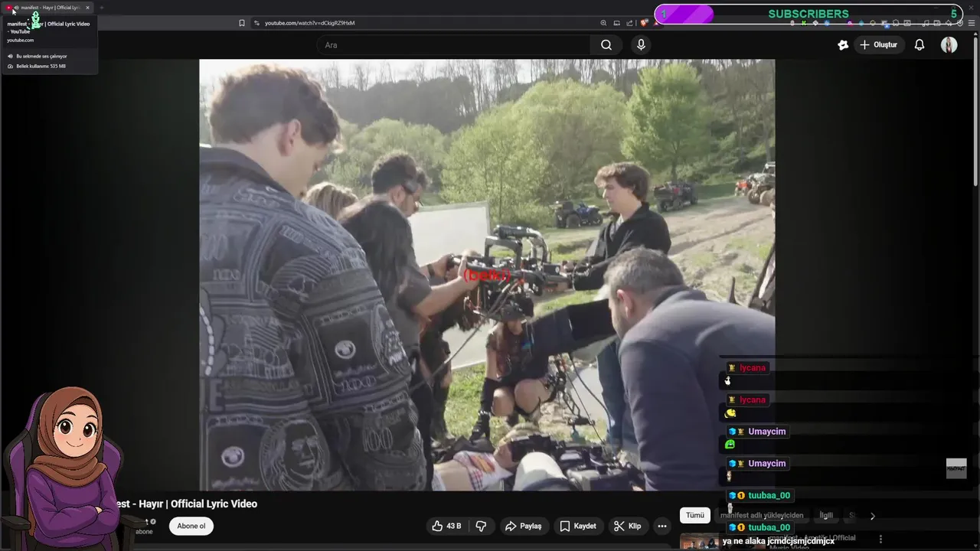Open the account avatar menu

(949, 45)
